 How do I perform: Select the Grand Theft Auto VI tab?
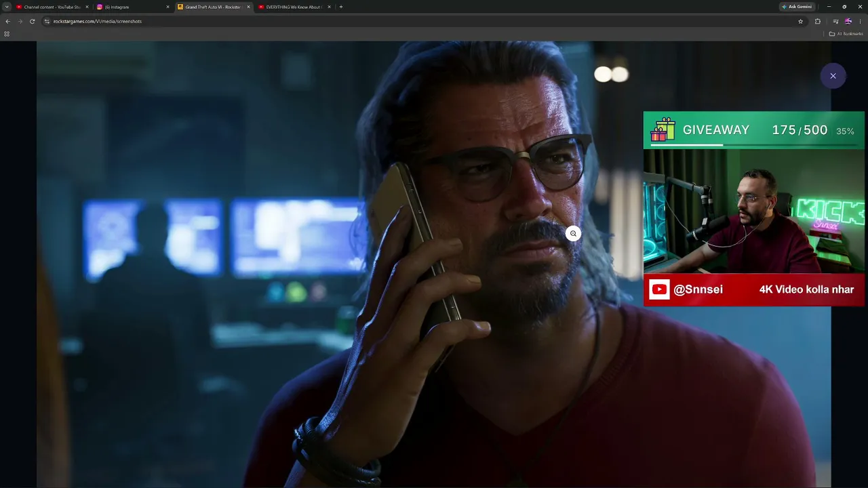point(213,7)
